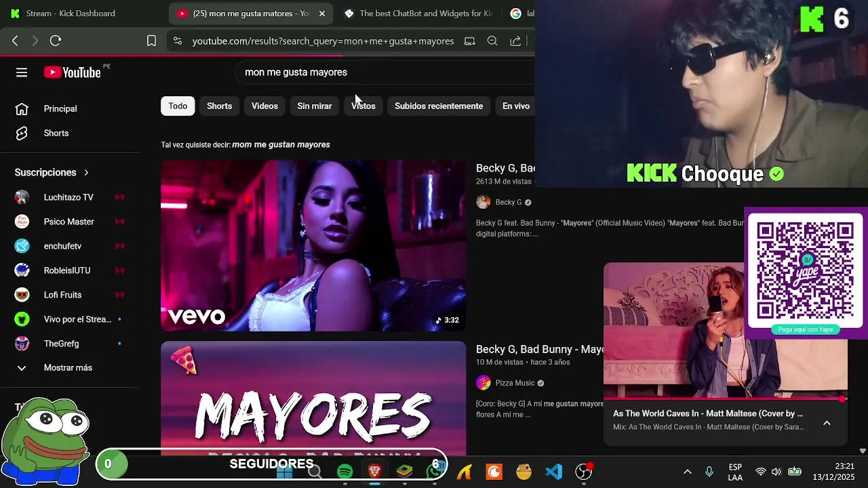Open Psico Master subscription
This screenshot has height=488, width=868.
click(70, 222)
